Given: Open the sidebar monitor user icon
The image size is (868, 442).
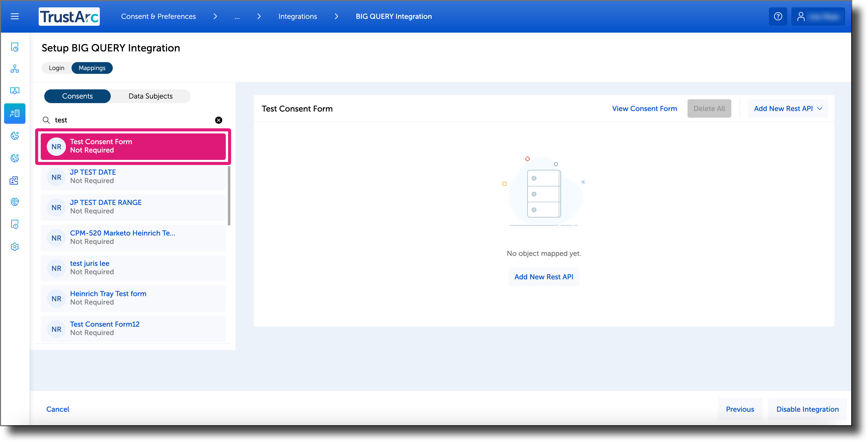Looking at the screenshot, I should 15,91.
